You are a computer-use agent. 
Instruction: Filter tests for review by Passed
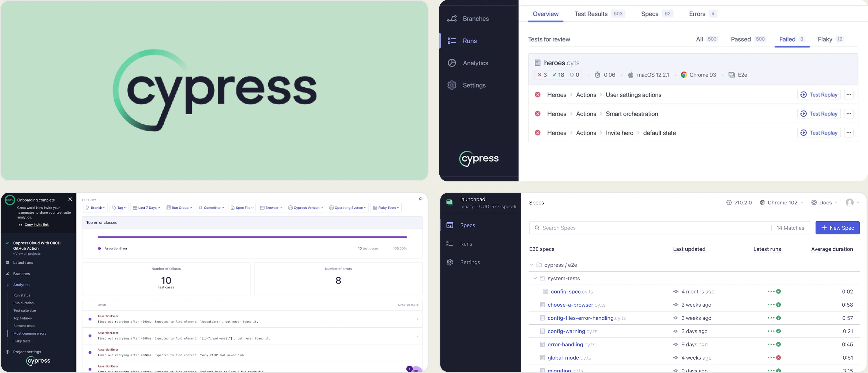(x=748, y=39)
